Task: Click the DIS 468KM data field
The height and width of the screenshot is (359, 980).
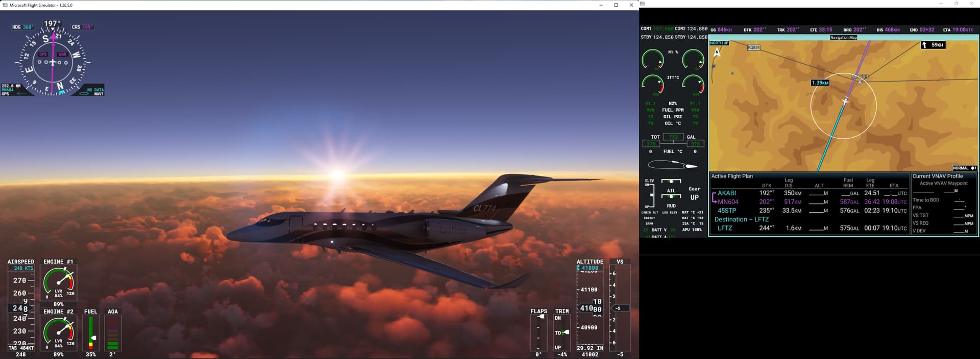Action: (x=888, y=30)
